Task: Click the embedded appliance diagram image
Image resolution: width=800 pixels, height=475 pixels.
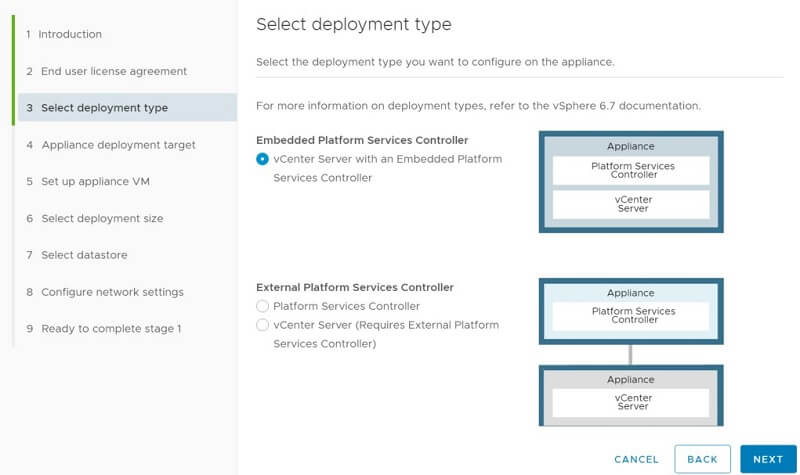Action: pos(631,181)
